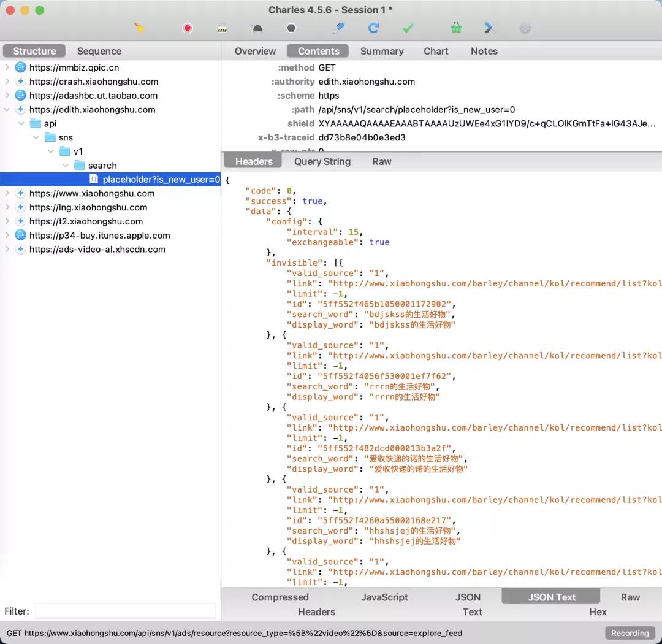Open the Settings gear icon

point(525,28)
